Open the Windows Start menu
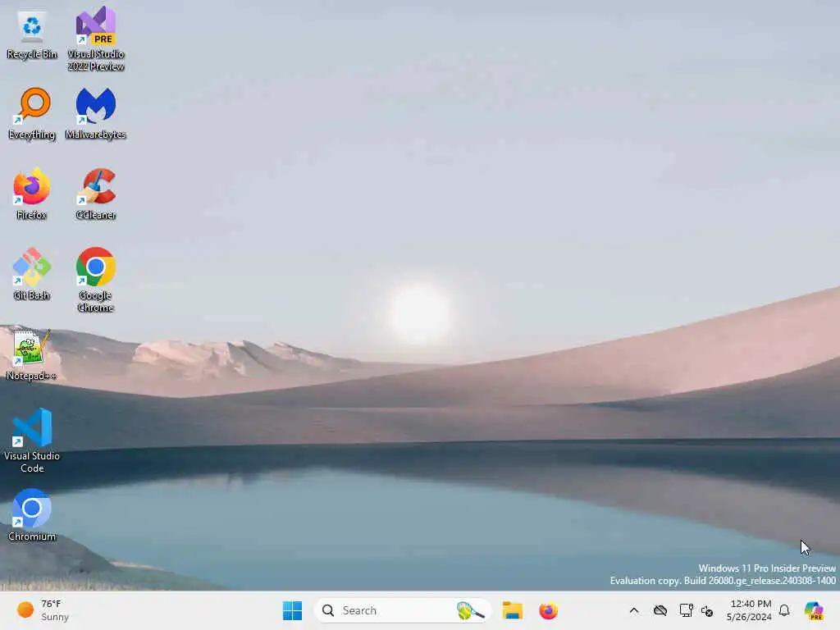 [292, 610]
